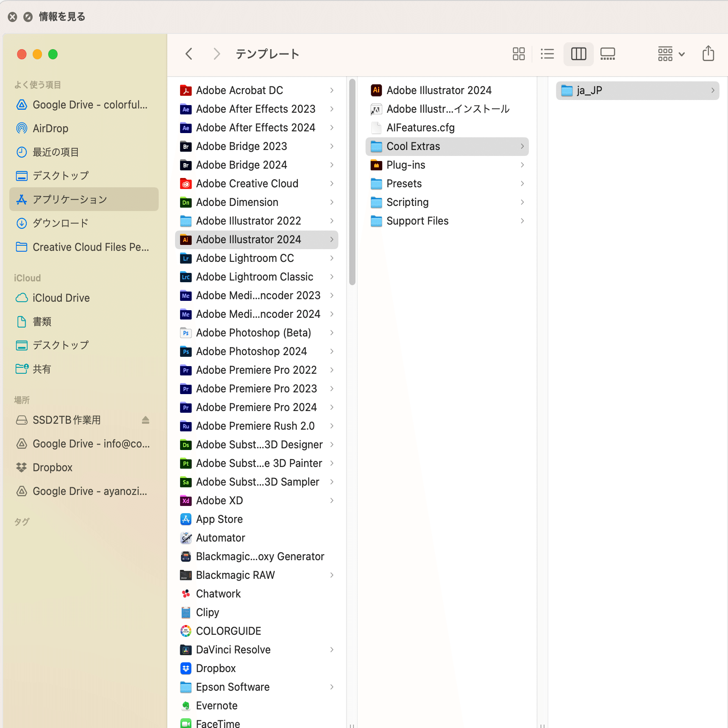Screen dimensions: 728x728
Task: Switch to gallery view
Action: coord(608,54)
